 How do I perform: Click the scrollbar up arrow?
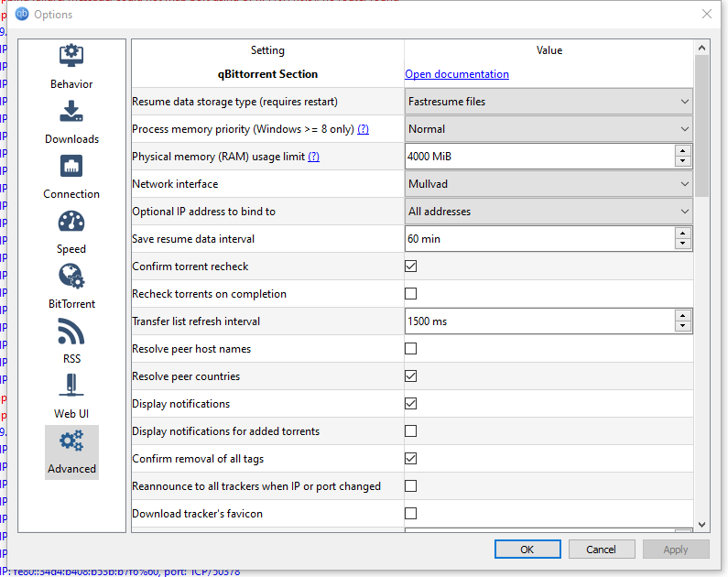[701, 48]
